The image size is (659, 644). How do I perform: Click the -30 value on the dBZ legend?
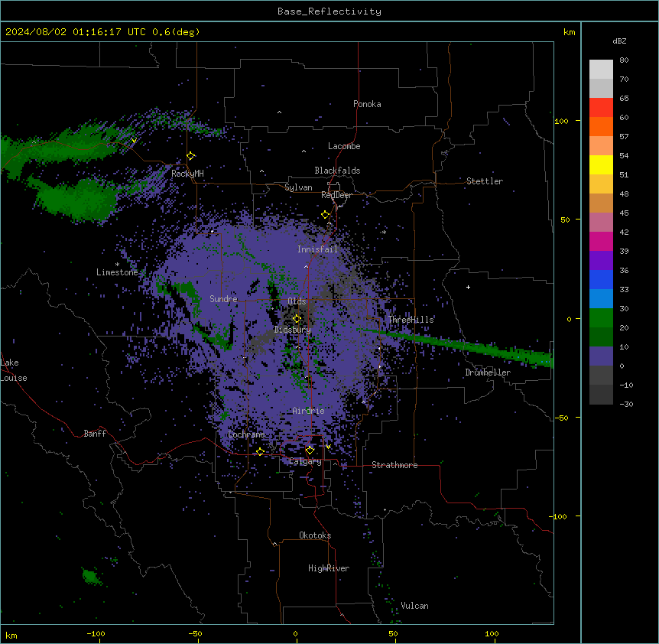point(626,404)
